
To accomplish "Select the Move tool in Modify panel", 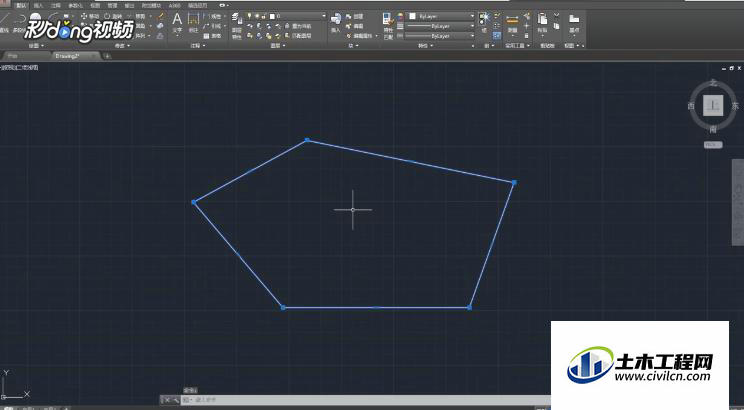I will tap(91, 16).
